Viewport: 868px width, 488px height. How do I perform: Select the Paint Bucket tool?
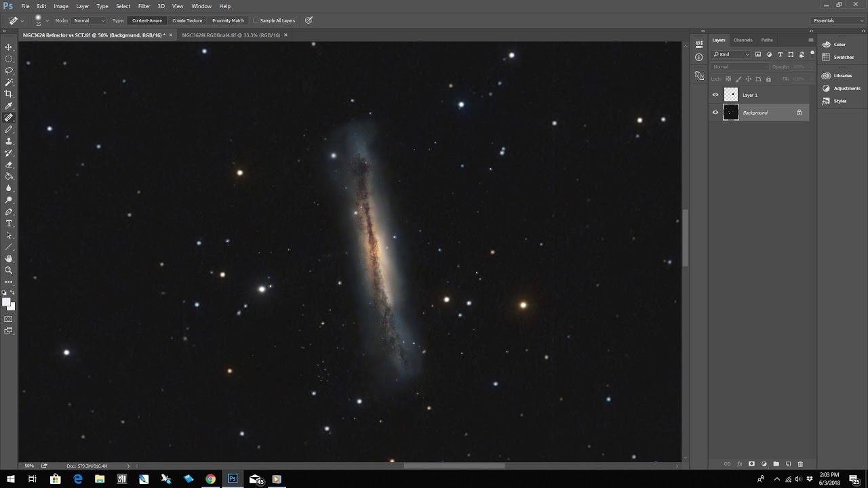(x=9, y=176)
